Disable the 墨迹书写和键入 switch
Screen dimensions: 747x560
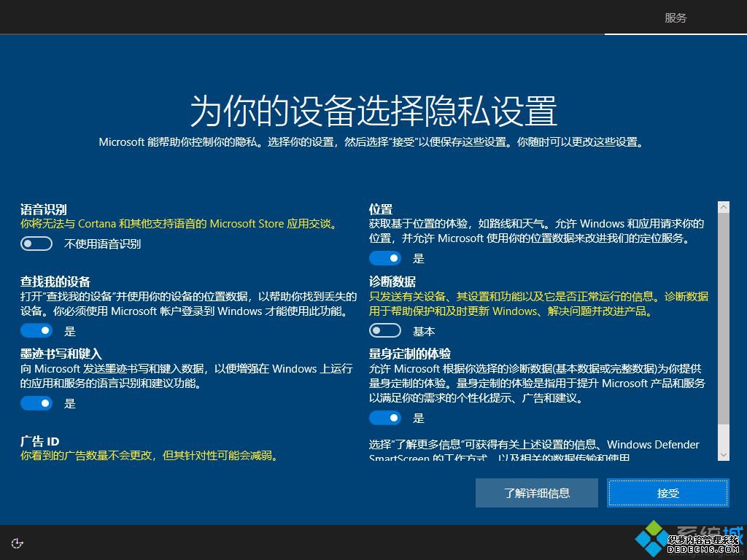[36, 403]
